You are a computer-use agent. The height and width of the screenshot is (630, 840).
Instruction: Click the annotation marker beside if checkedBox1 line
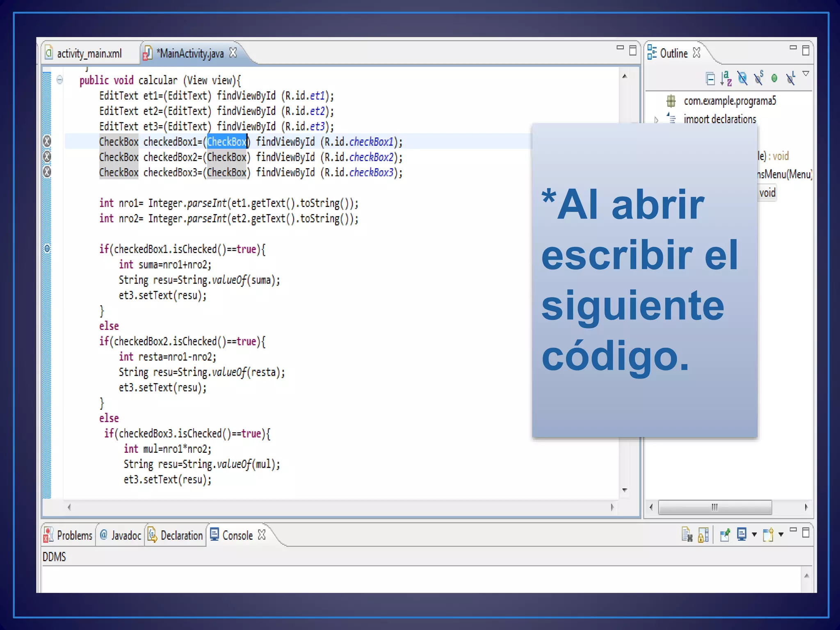click(47, 249)
